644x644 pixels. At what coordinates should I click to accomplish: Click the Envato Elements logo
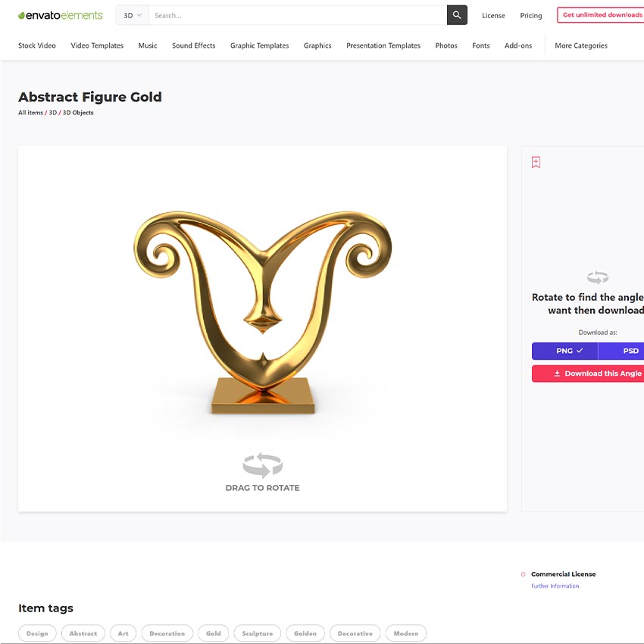[x=61, y=16]
